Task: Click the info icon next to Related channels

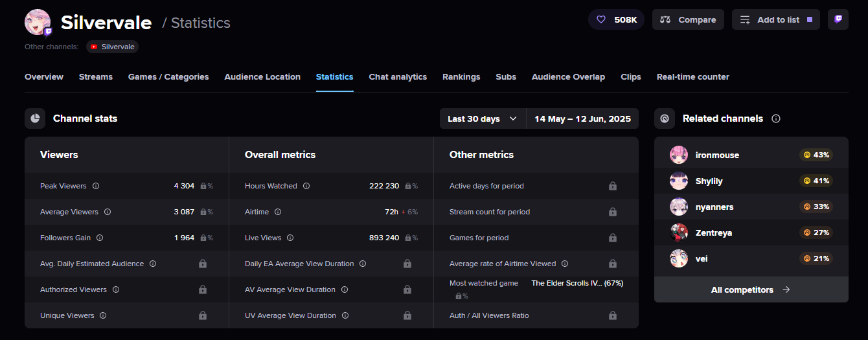Action: click(x=776, y=119)
